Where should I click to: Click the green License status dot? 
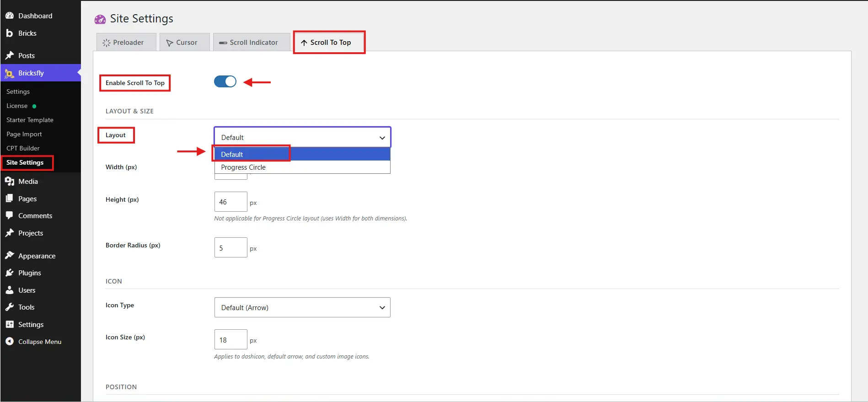(x=34, y=106)
